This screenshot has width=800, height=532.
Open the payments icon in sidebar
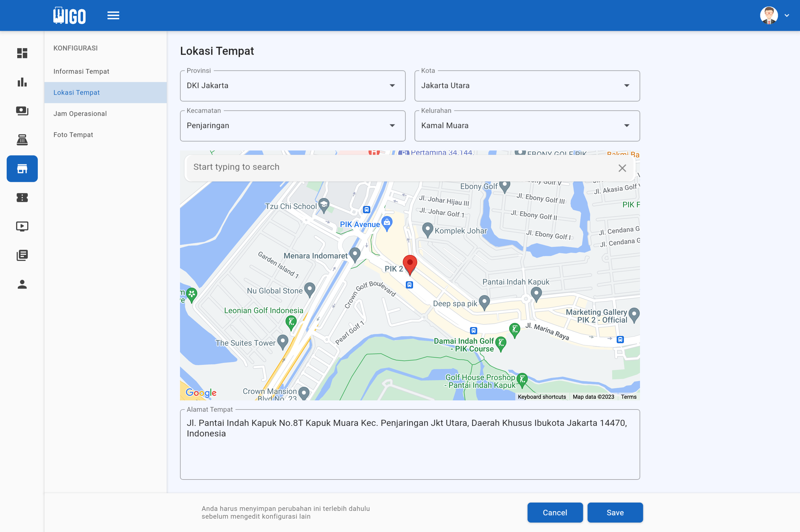pyautogui.click(x=22, y=111)
